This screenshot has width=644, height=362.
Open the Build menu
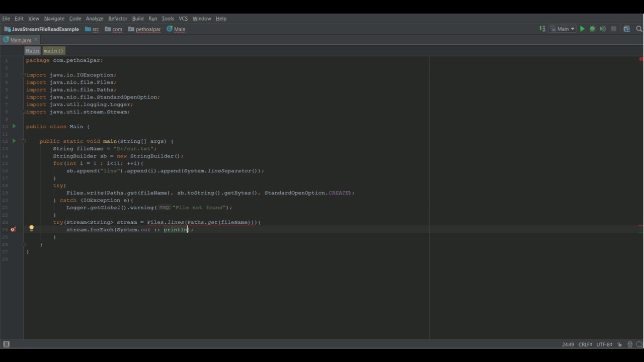pos(138,19)
